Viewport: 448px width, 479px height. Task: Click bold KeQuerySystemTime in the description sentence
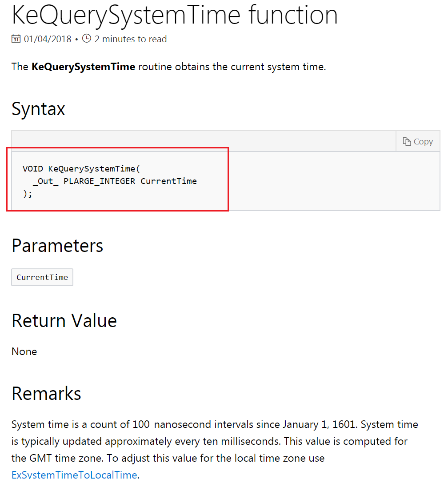coord(83,67)
